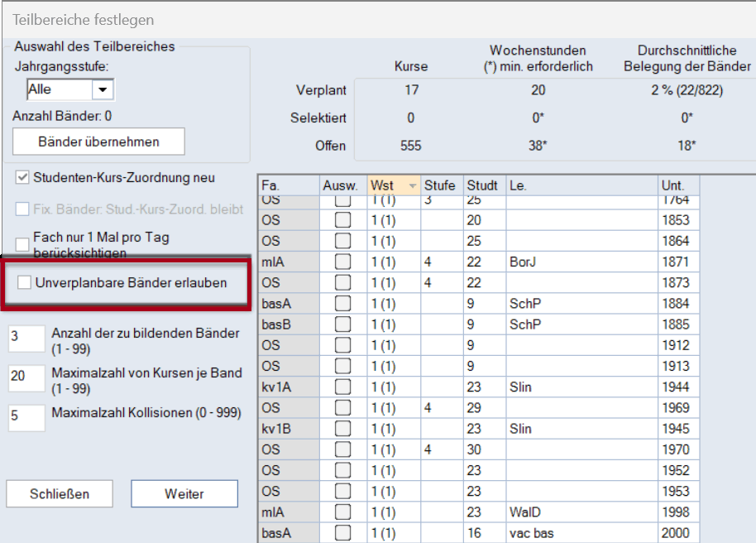Click teacher cell vac bas
Viewport: 756px width, 543px height.
pyautogui.click(x=582, y=533)
